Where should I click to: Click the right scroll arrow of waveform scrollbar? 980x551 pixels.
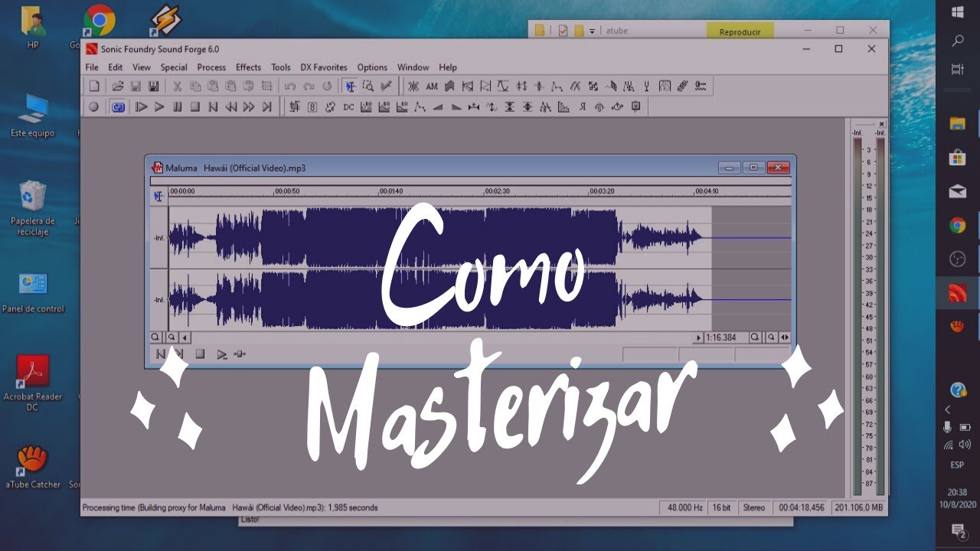pyautogui.click(x=697, y=337)
